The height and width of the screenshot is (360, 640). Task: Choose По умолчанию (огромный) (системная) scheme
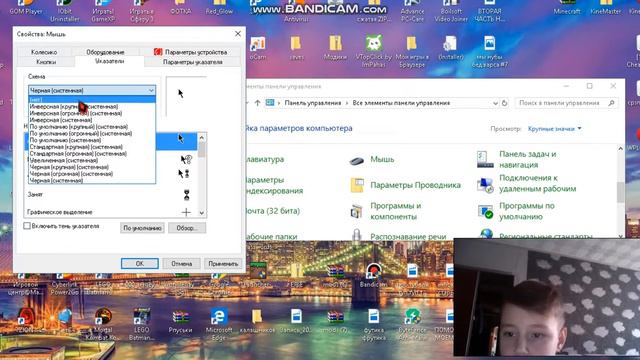(92, 133)
